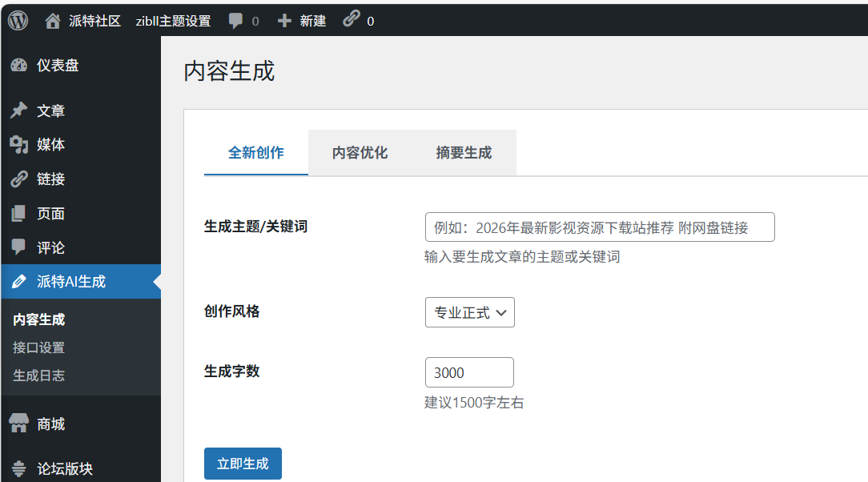Open the 媒体 library icon
The image size is (868, 482).
(19, 145)
